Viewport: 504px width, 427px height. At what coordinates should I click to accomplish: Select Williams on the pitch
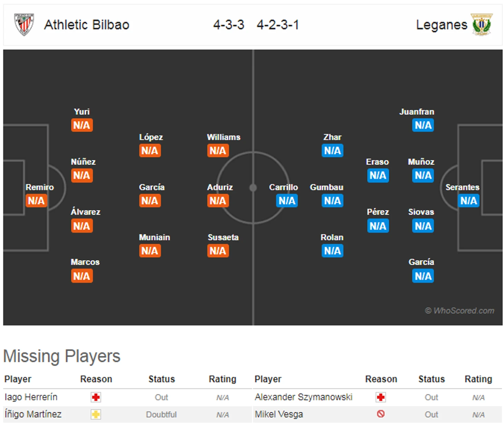point(224,137)
